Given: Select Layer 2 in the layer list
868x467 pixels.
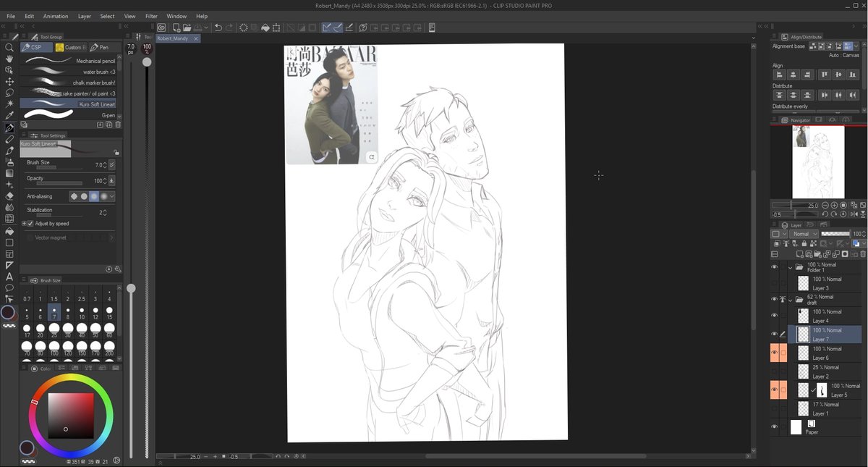Looking at the screenshot, I should tap(830, 371).
